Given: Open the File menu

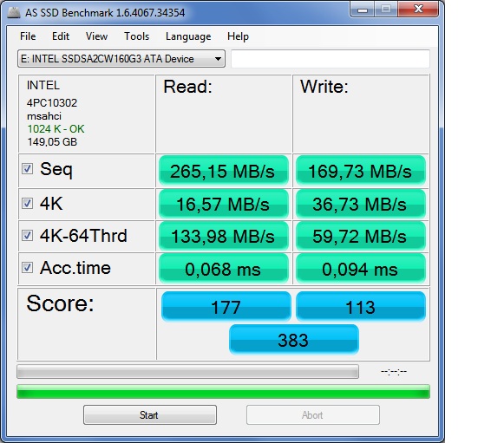Looking at the screenshot, I should (x=28, y=36).
